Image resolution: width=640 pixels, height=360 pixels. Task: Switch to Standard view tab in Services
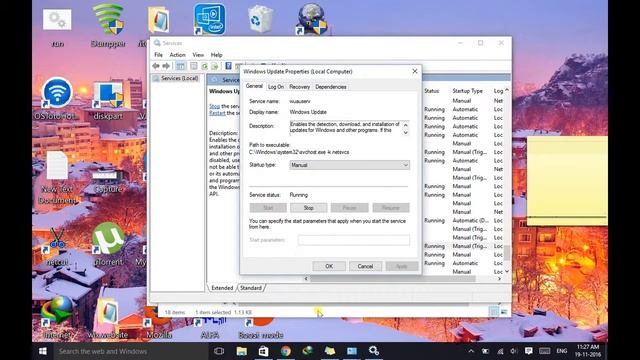pyautogui.click(x=251, y=288)
